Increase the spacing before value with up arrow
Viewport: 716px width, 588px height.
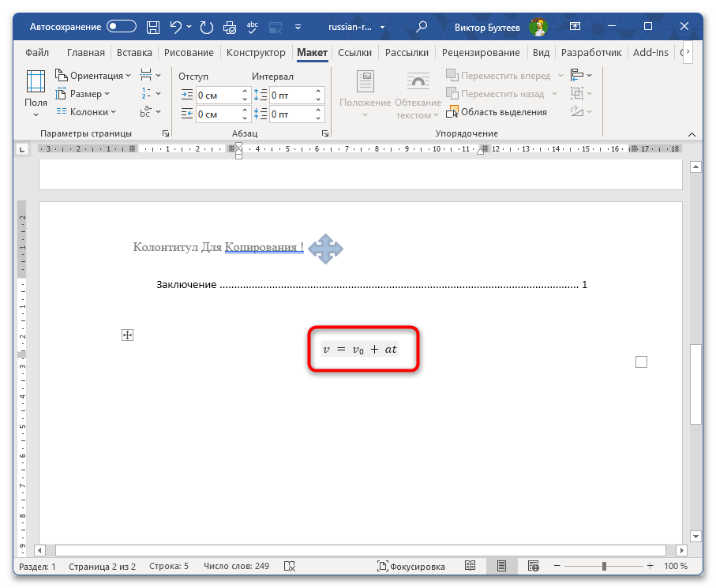point(318,92)
